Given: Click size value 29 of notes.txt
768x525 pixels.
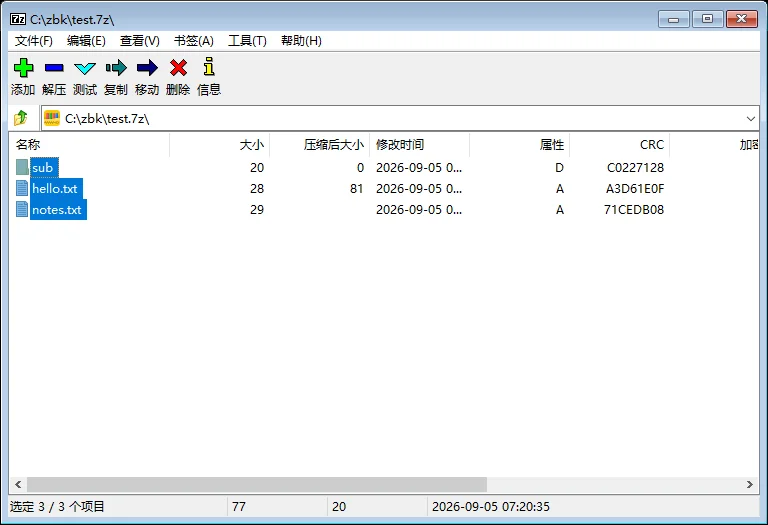Looking at the screenshot, I should click(x=257, y=210).
